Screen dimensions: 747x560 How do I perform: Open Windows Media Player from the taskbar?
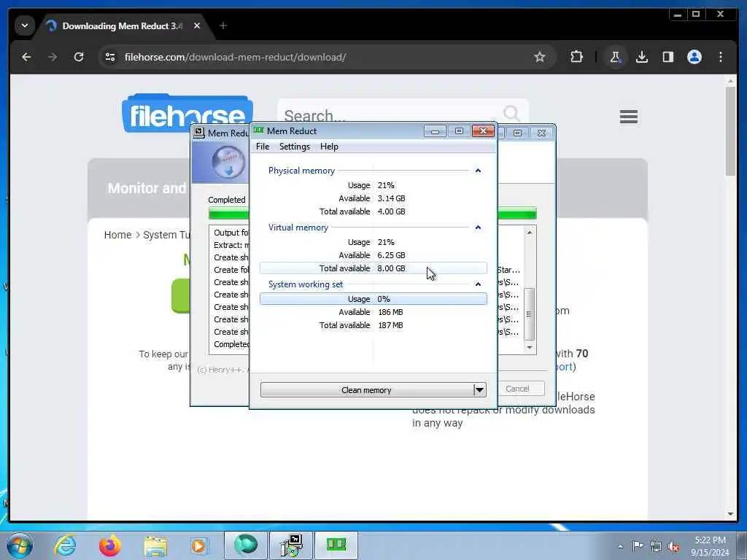coord(198,545)
